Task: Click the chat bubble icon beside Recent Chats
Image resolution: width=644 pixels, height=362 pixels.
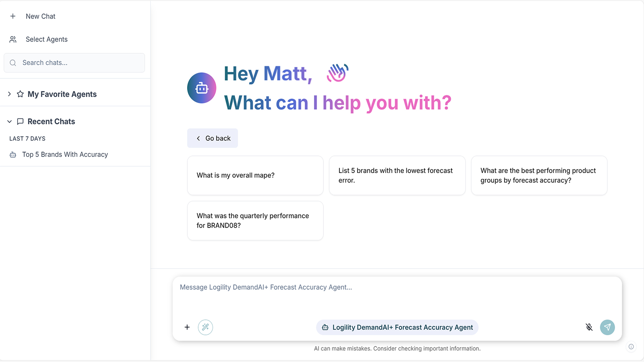Action: point(20,122)
